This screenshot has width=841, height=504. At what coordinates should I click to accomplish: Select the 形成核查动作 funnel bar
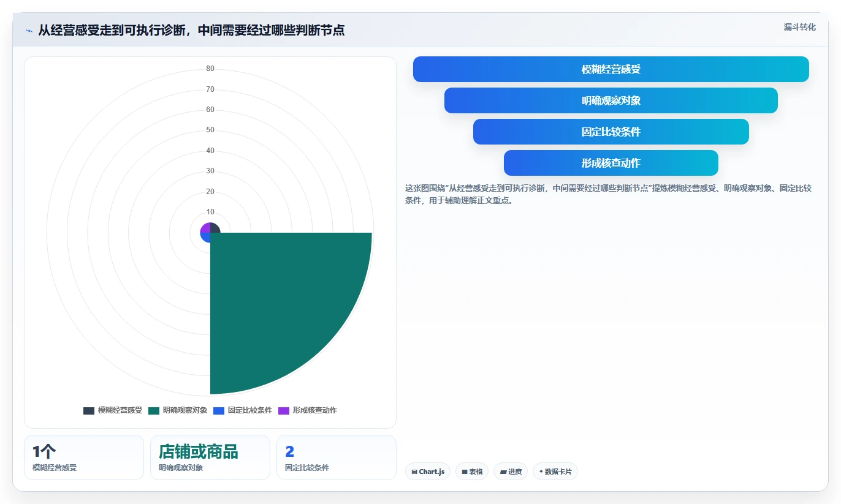click(611, 163)
